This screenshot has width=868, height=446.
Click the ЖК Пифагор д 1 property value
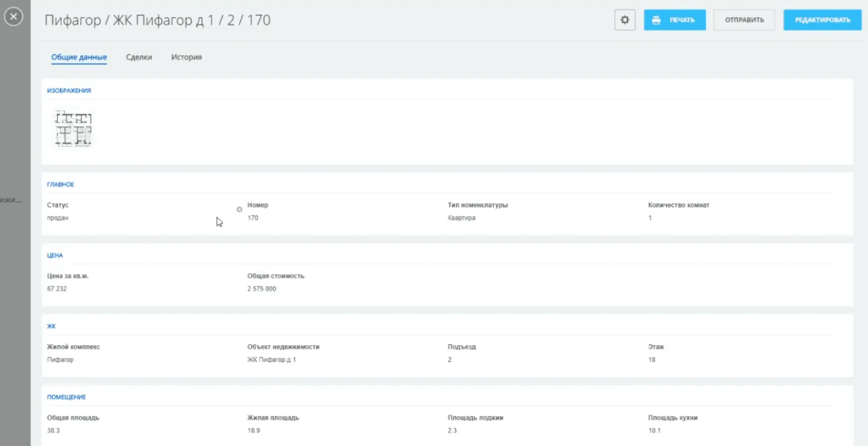[x=271, y=360]
